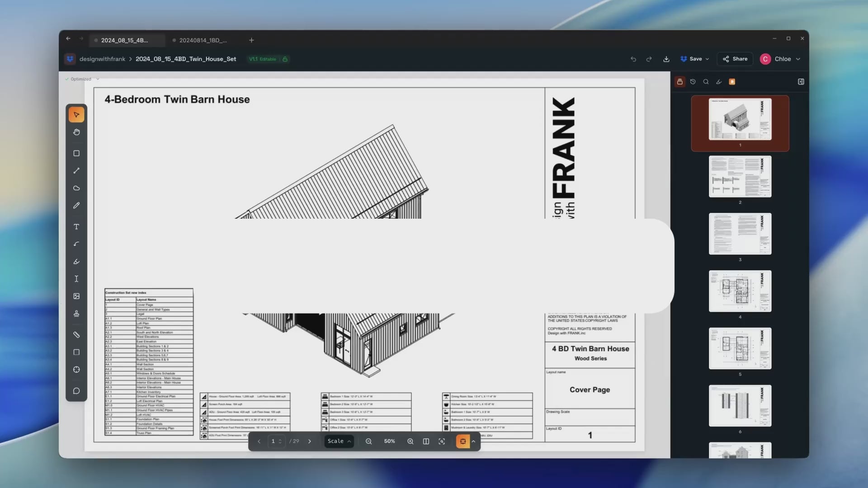Image resolution: width=868 pixels, height=488 pixels.
Task: Switch to the 2024_08_15_4B... tab
Action: tap(127, 40)
